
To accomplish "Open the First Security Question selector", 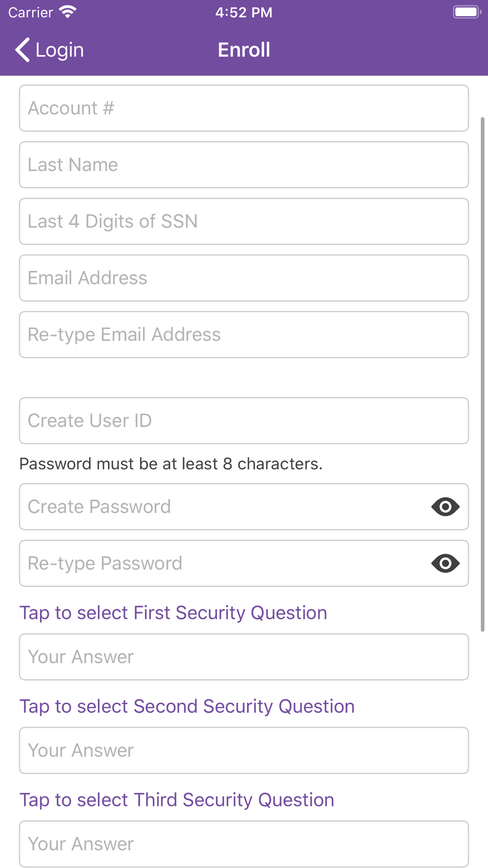I will pos(173,613).
